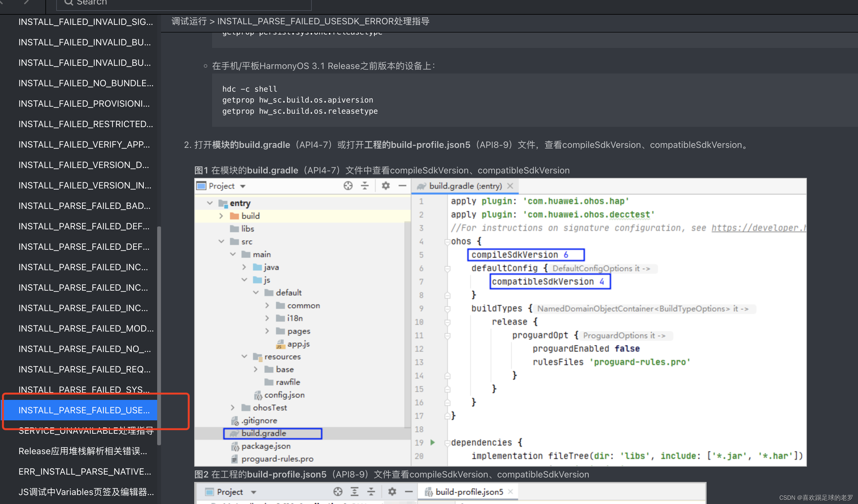Select the app.js file icon
858x504 pixels.
tap(280, 344)
